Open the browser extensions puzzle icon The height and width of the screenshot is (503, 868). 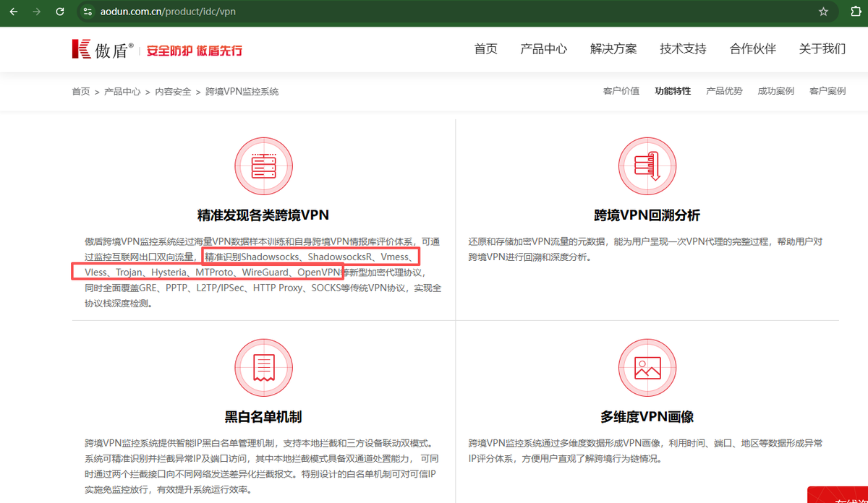855,12
